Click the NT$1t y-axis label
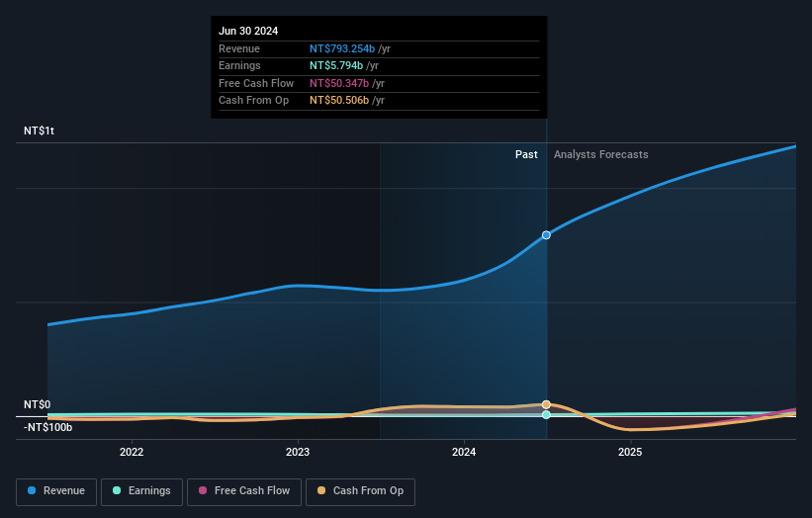The image size is (812, 518). [39, 130]
